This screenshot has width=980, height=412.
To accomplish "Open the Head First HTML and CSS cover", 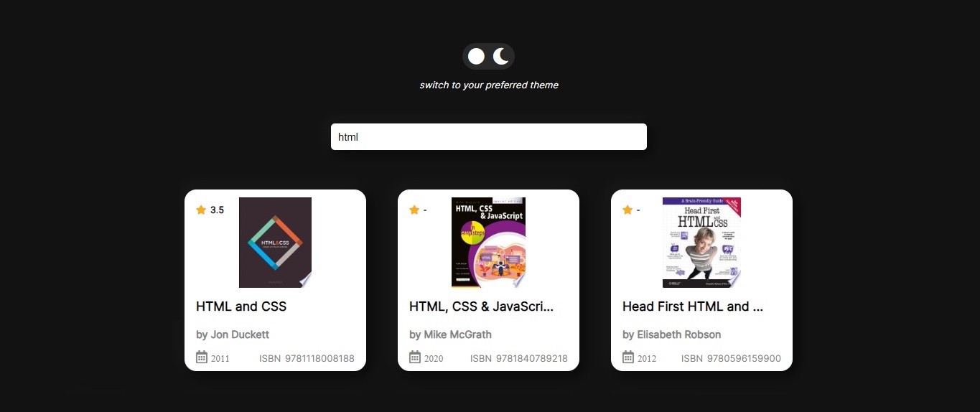I will (x=701, y=243).
